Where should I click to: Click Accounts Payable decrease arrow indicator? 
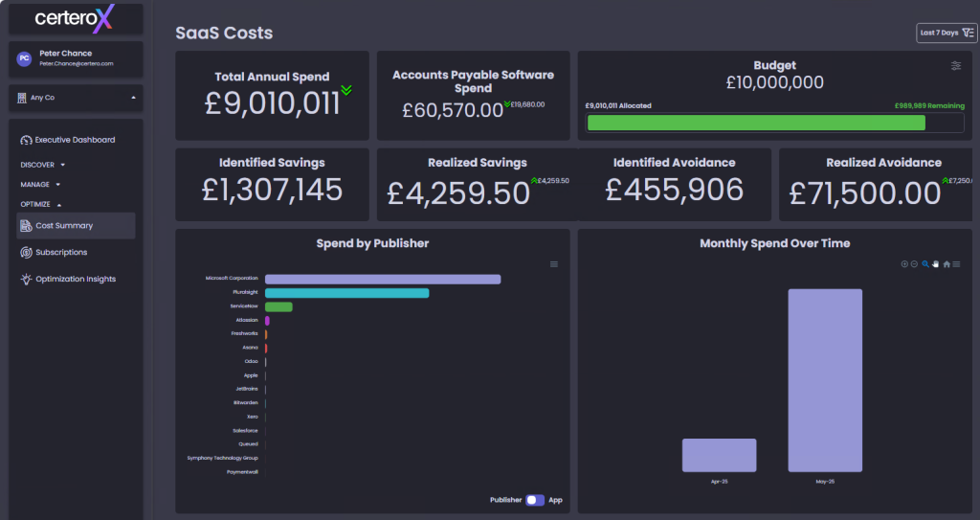point(507,103)
